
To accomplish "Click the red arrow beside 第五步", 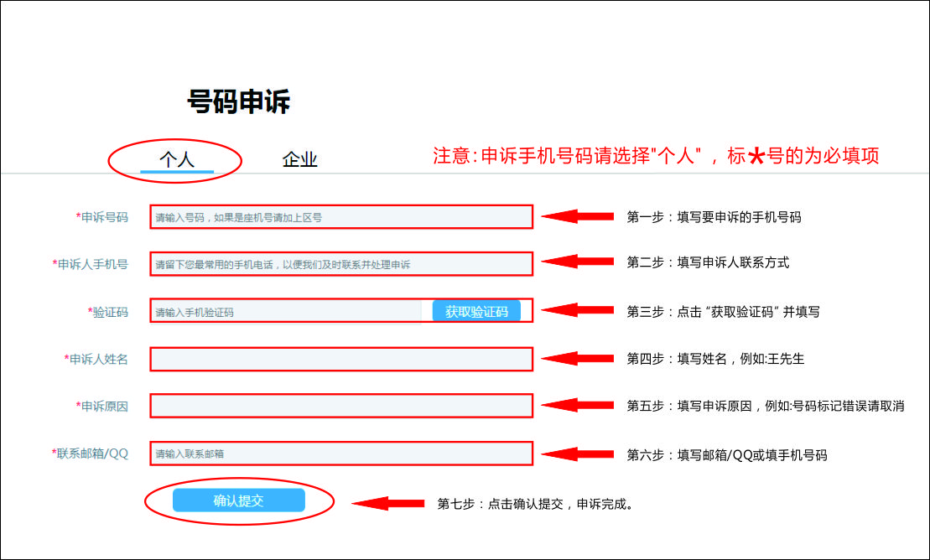I will (578, 405).
